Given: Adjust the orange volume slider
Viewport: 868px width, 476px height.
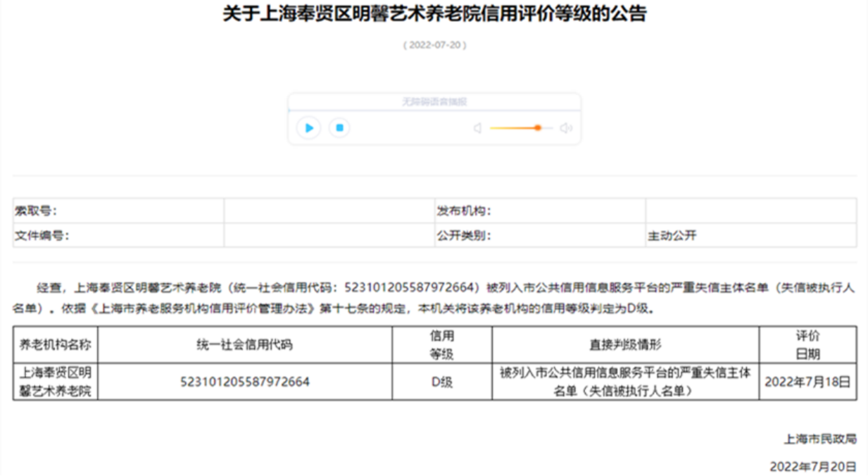Looking at the screenshot, I should coord(522,128).
